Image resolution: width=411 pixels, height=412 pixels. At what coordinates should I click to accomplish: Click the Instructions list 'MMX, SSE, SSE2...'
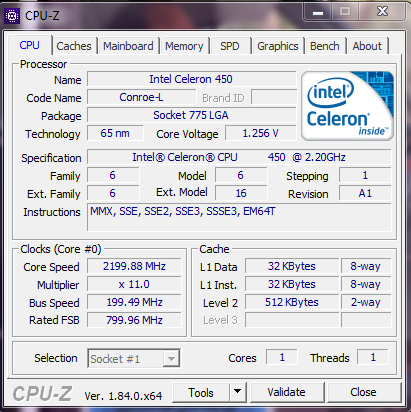239,217
